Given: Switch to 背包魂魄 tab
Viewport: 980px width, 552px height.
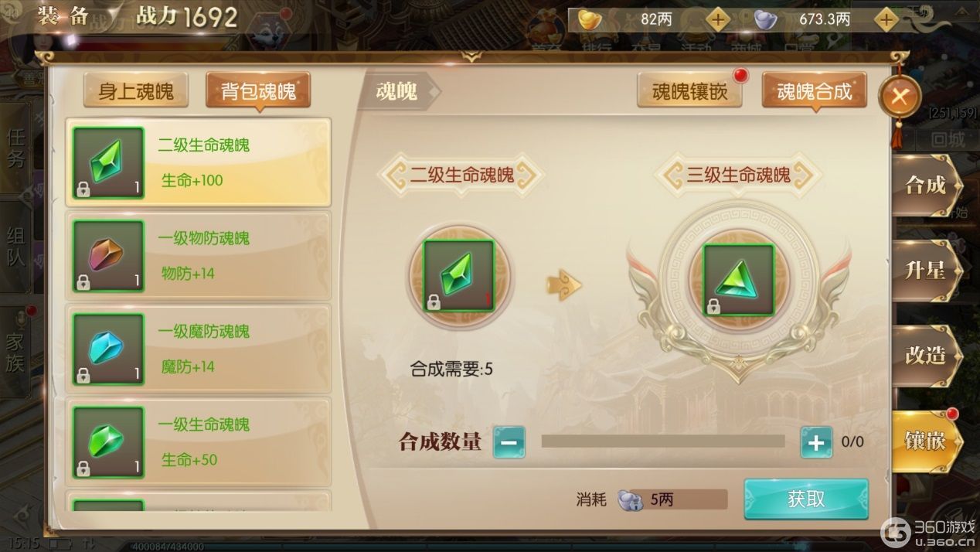Looking at the screenshot, I should click(258, 91).
